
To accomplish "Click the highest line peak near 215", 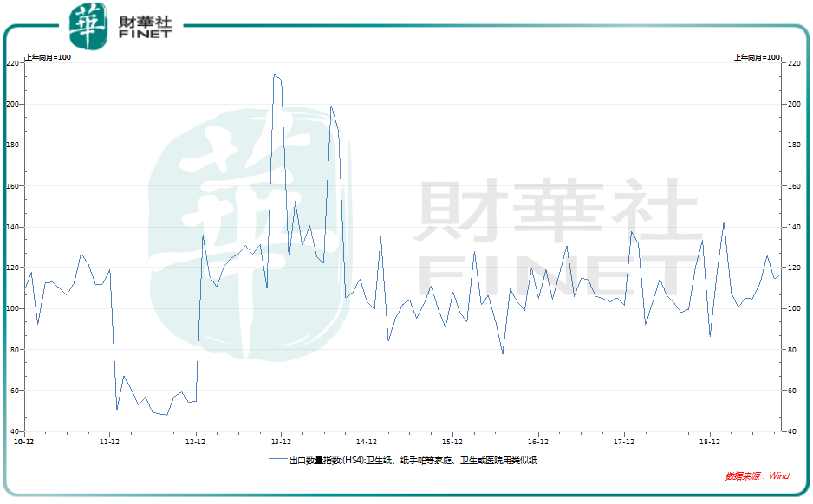I will click(274, 74).
